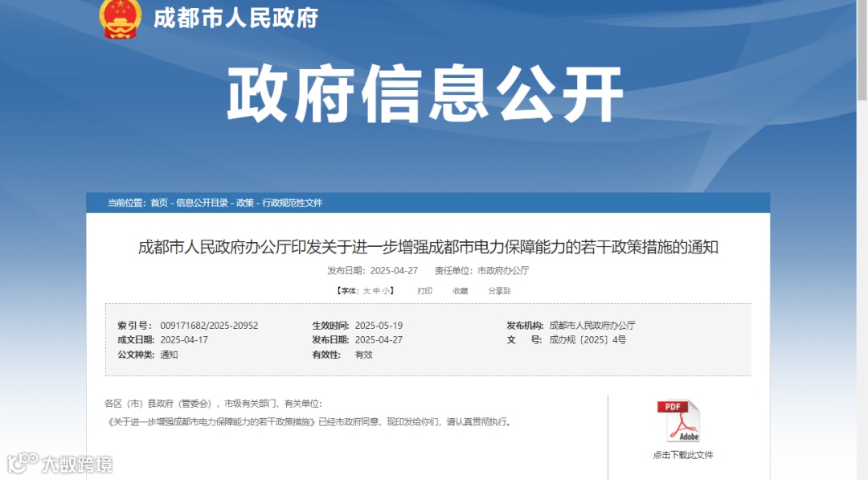Expand the 行政规范性文件 breadcrumb entry
This screenshot has width=868, height=480.
click(293, 204)
